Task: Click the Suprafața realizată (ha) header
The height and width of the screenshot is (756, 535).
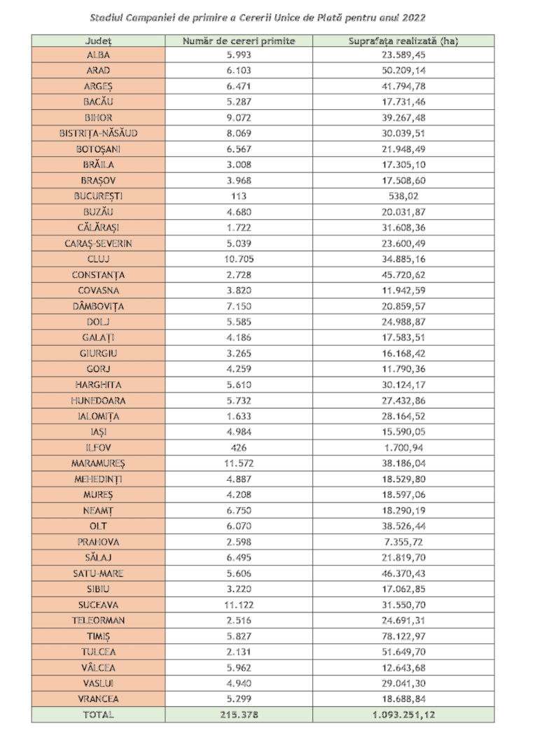Action: 403,41
